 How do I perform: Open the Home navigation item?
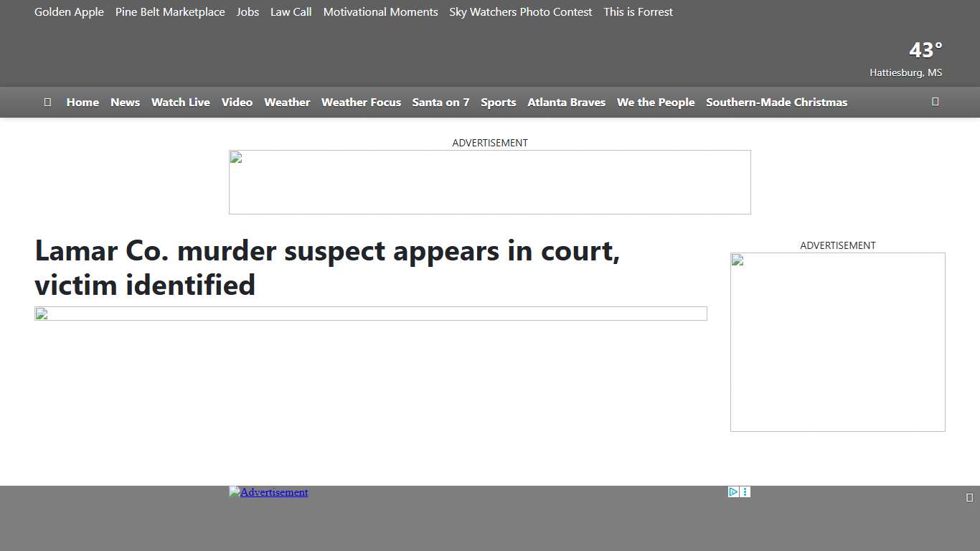[83, 102]
